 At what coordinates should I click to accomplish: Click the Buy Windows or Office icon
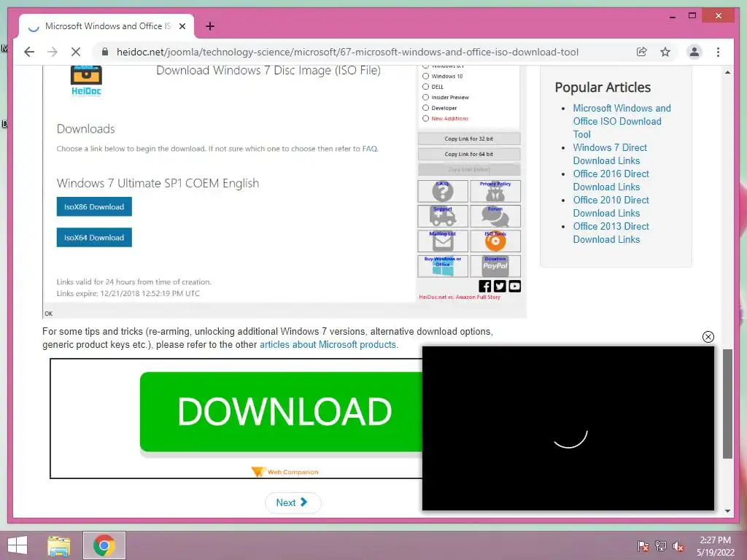tap(443, 266)
